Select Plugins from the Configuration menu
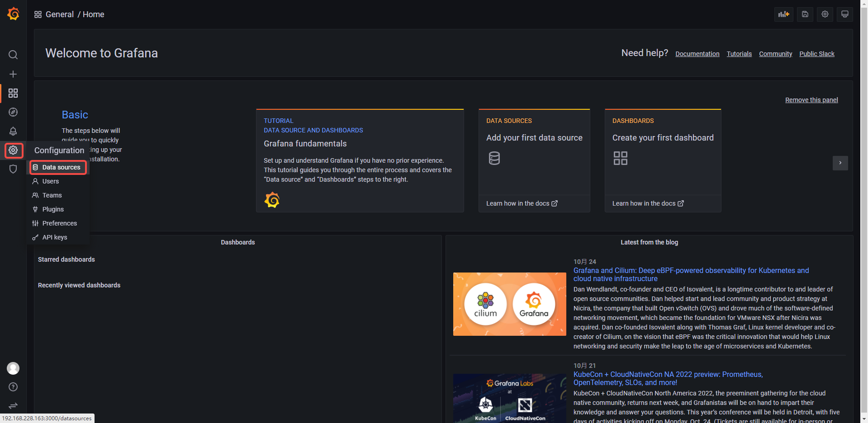The image size is (868, 423). 58,209
